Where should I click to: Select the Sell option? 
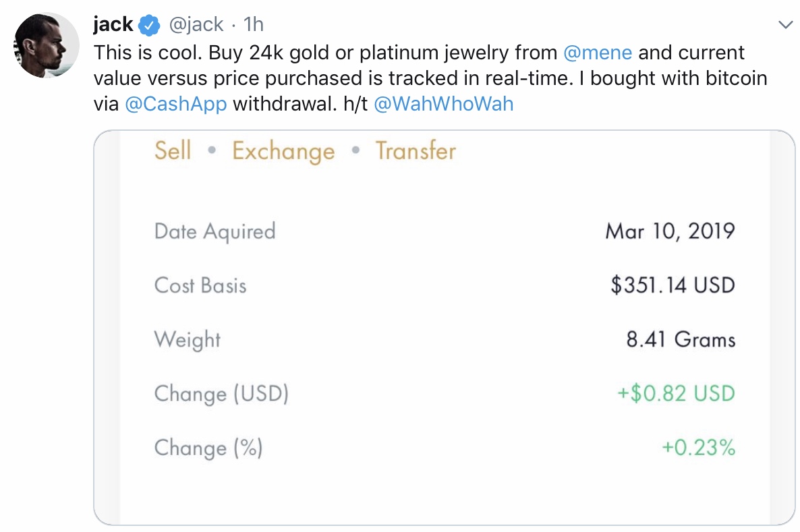173,150
